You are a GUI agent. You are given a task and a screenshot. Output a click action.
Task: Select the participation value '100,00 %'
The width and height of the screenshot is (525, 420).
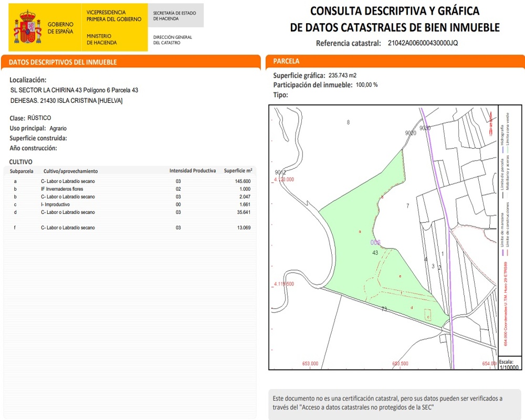[366, 85]
